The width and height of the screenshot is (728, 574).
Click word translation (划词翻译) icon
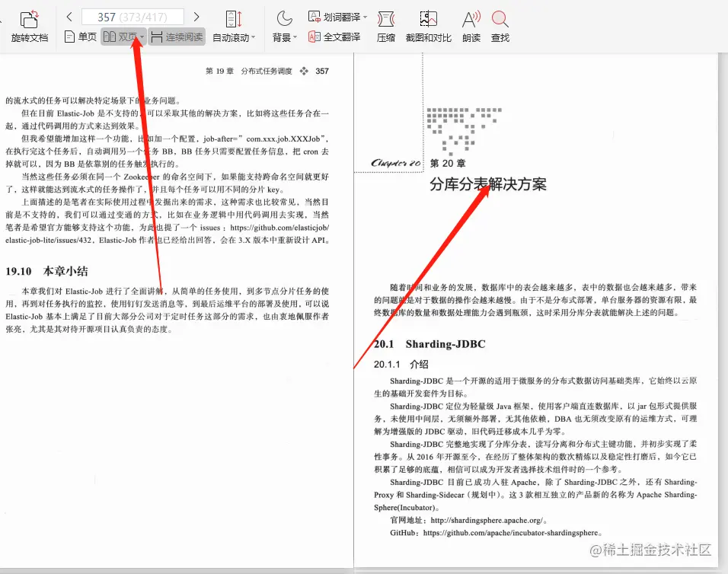[315, 18]
